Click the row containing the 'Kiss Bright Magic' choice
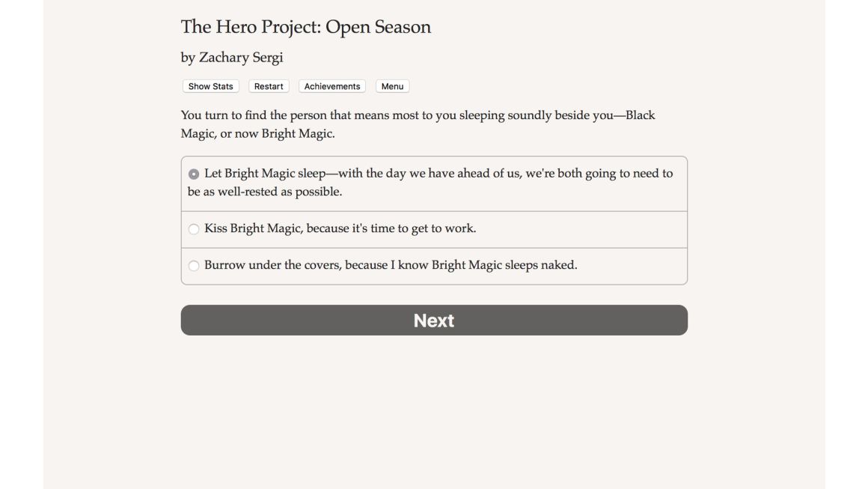 coord(434,229)
